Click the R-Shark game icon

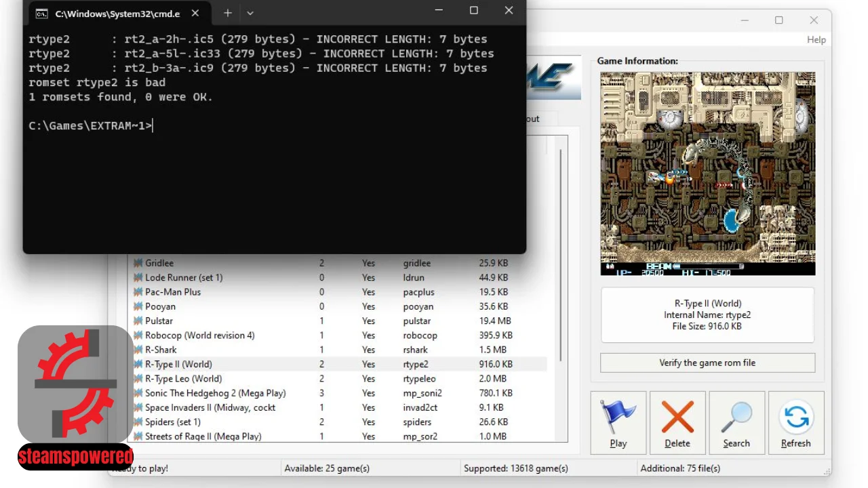(138, 350)
